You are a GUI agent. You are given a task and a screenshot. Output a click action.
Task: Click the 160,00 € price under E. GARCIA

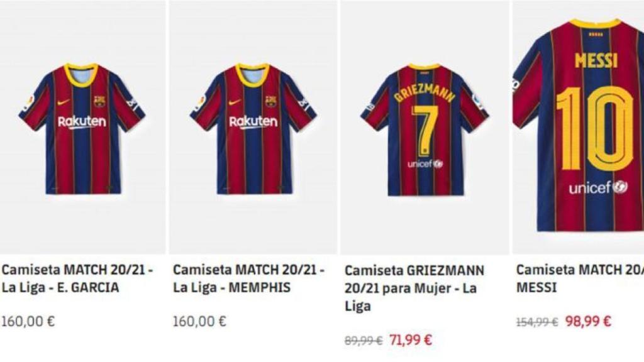(26, 322)
